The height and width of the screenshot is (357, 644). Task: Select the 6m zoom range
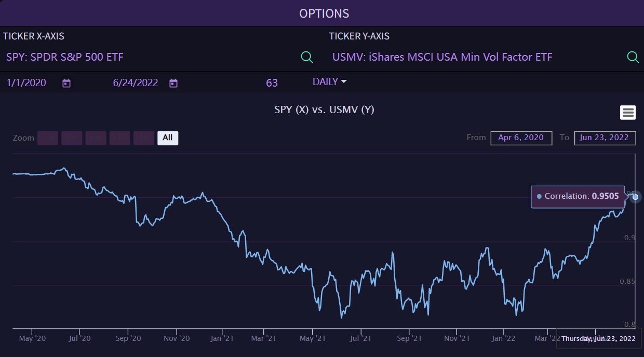(96, 138)
